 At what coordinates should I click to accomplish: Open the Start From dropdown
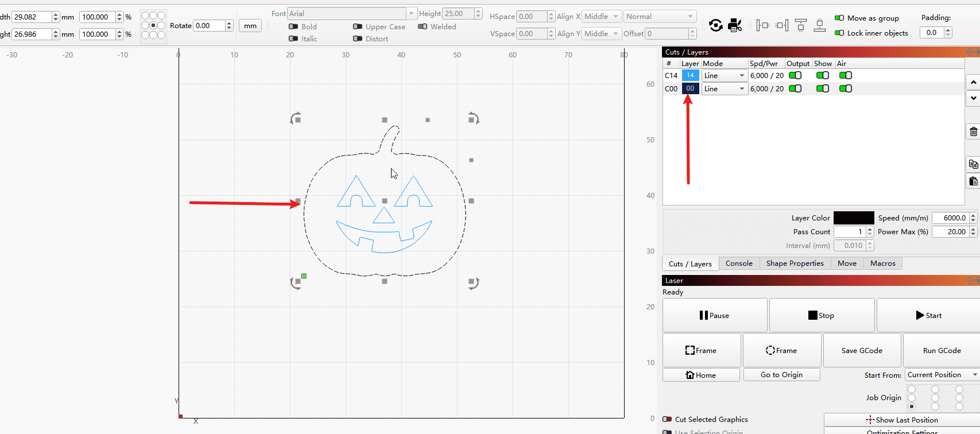[x=942, y=375]
